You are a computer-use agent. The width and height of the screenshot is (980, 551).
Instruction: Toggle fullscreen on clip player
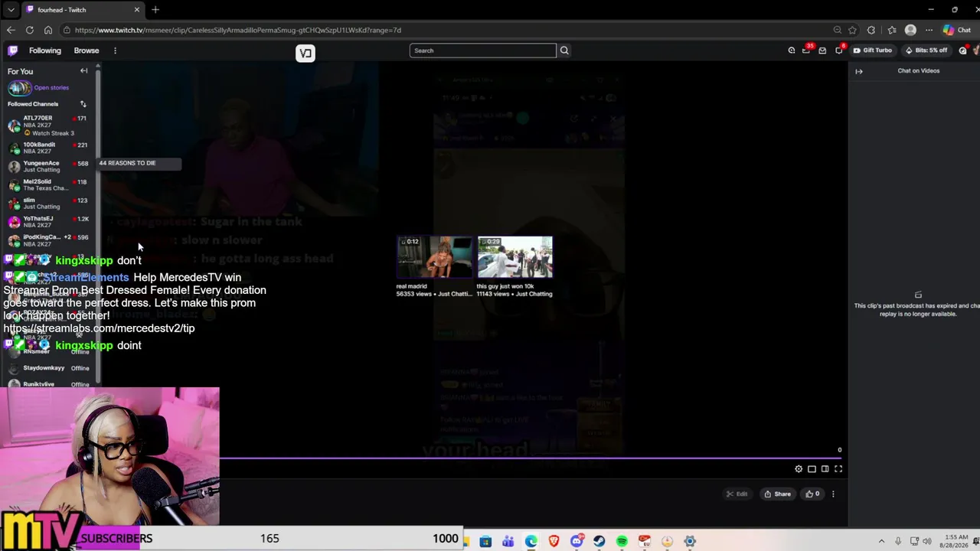838,469
